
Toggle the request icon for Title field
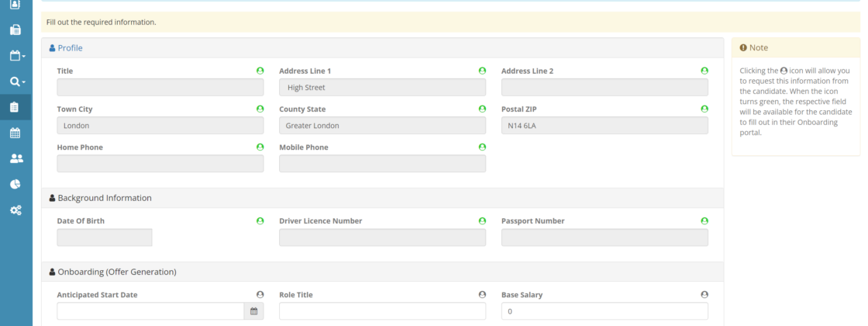coord(260,71)
